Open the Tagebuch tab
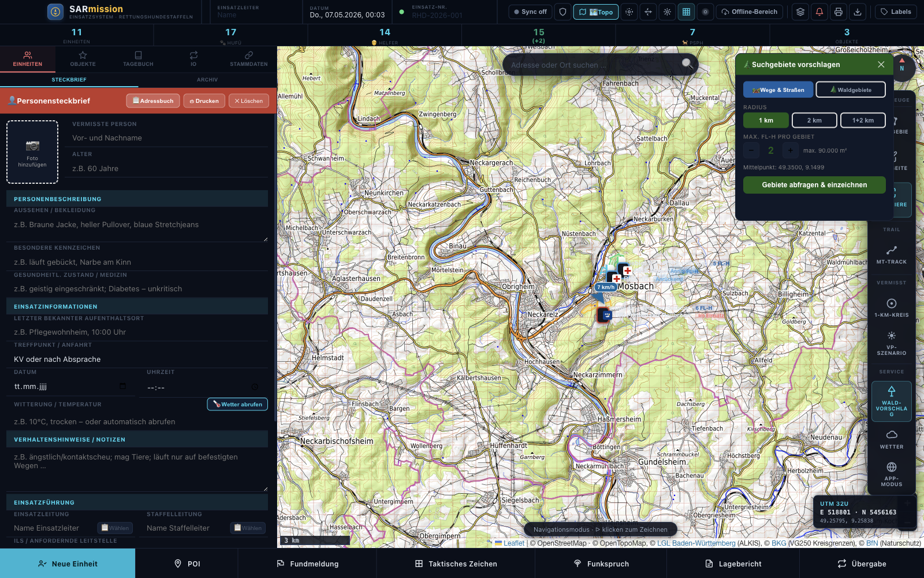The height and width of the screenshot is (578, 924). pos(138,59)
